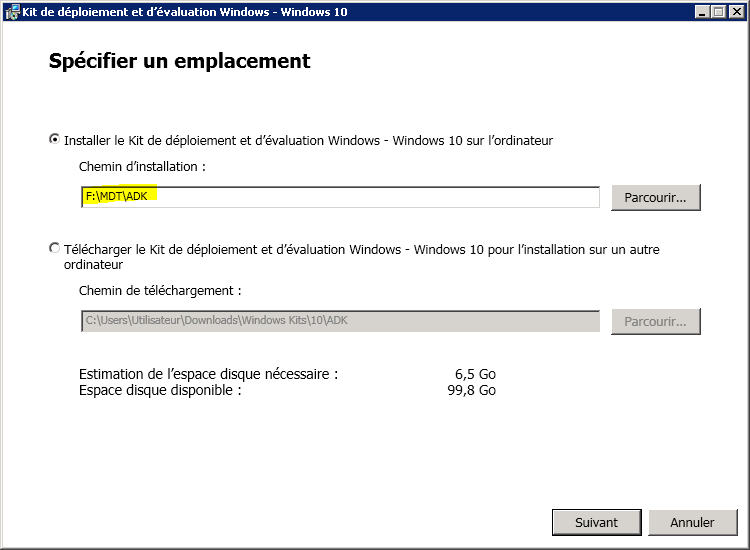Click the "Estimation de l'espace disque nécessaire" text
This screenshot has width=750, height=550.
point(208,374)
